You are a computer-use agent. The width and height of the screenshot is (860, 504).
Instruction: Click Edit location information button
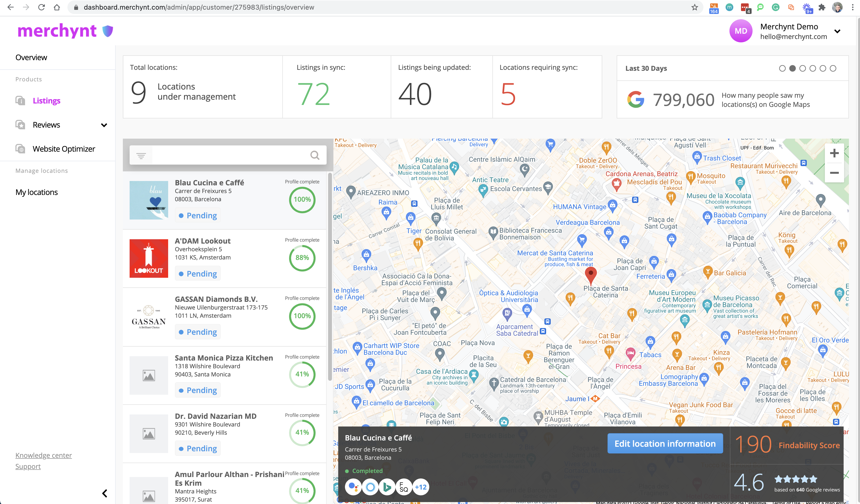665,443
